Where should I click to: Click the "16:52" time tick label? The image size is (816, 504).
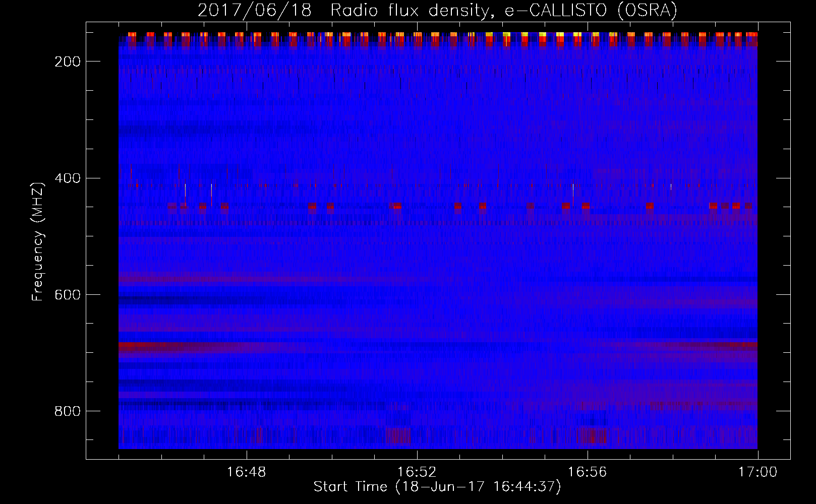(x=417, y=472)
